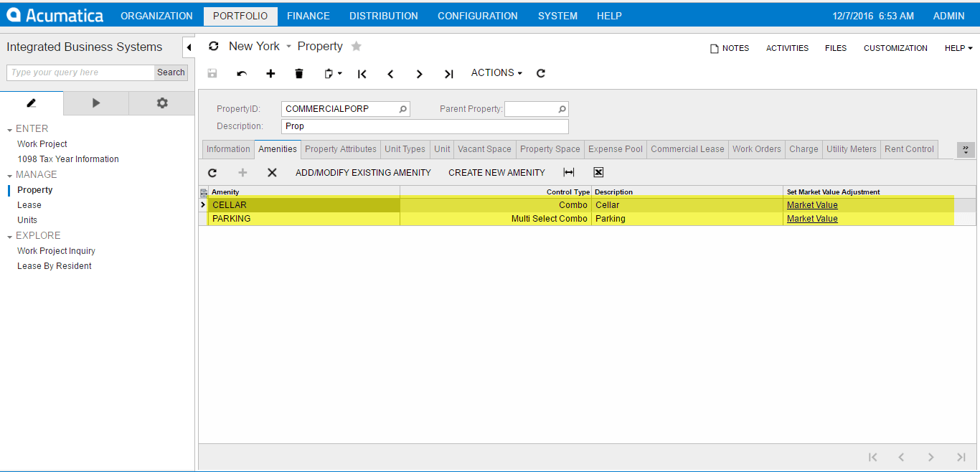The height and width of the screenshot is (472, 980).
Task: Select the play processes tab
Action: pyautogui.click(x=96, y=103)
